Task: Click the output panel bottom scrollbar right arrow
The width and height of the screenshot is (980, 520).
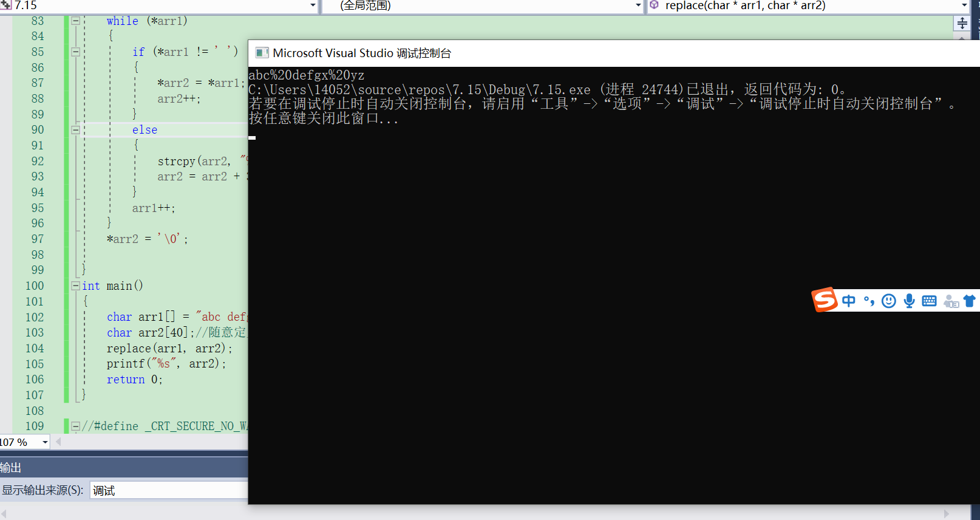Action: [946, 514]
